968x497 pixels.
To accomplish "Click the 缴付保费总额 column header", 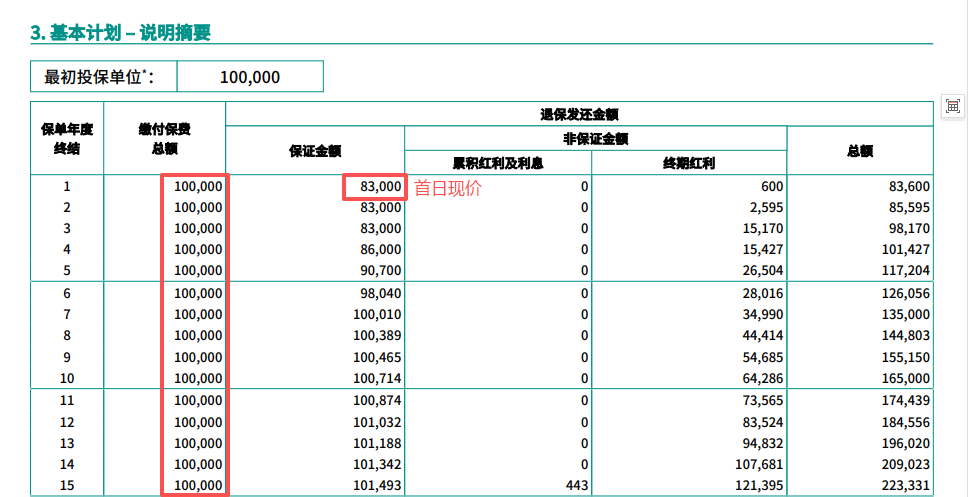I will click(165, 138).
